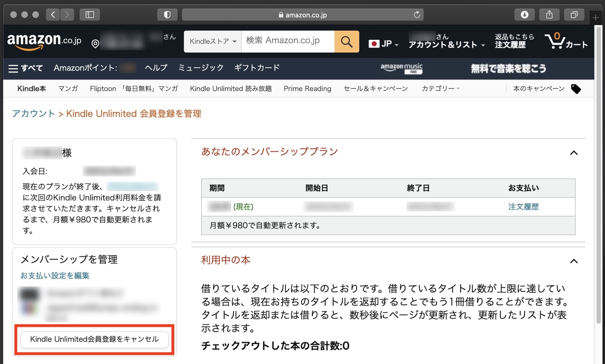605x364 pixels.
Task: Select the Kindle本 tab
Action: (x=32, y=89)
